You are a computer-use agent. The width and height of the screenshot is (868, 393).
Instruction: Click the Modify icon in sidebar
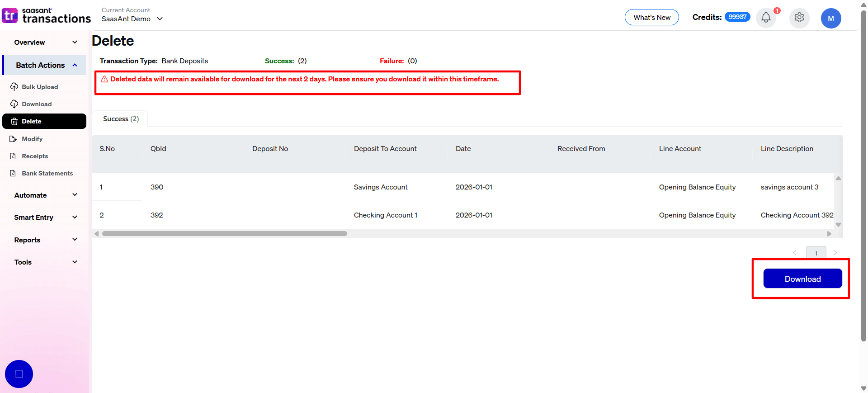coord(13,139)
